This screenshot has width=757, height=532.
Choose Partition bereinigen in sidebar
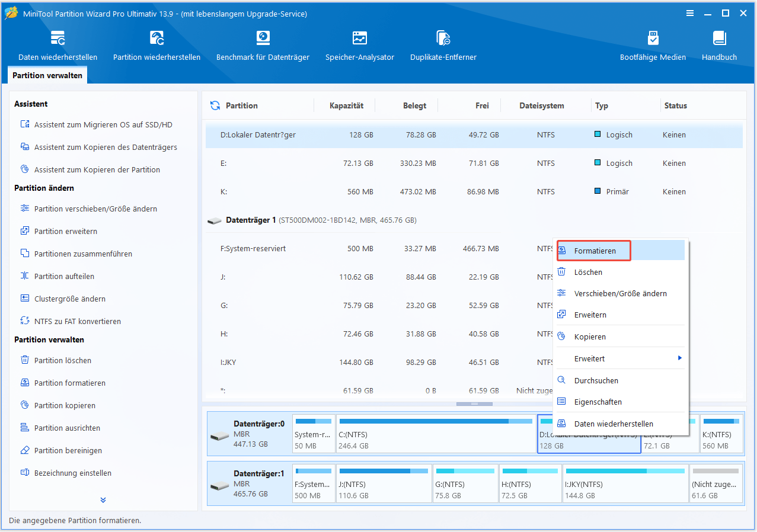click(61, 450)
